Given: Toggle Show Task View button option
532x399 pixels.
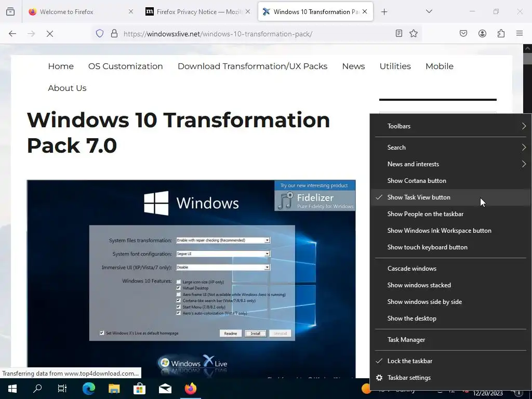Looking at the screenshot, I should point(451,197).
